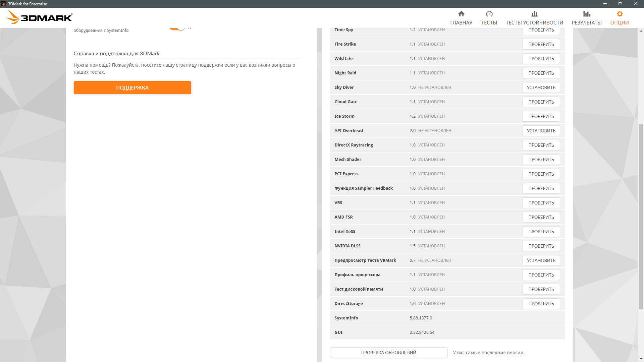Click the home icon above ГЛАВНАЯ
This screenshot has height=362, width=644.
(461, 14)
